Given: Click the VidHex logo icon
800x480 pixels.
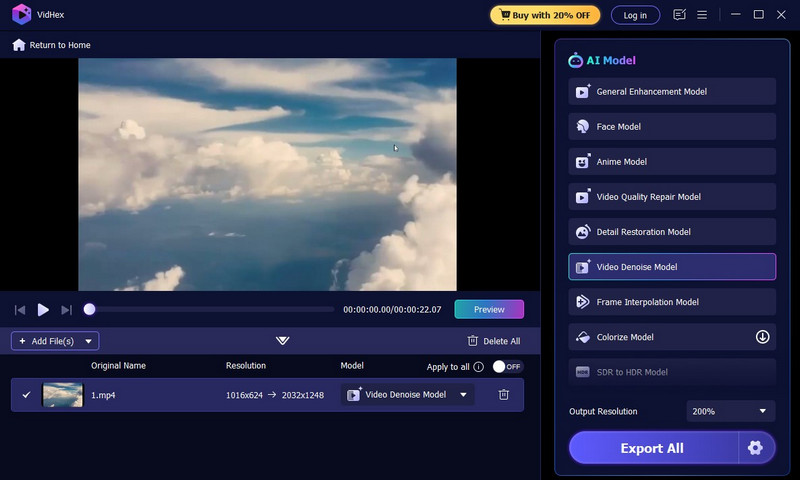Looking at the screenshot, I should pyautogui.click(x=21, y=14).
